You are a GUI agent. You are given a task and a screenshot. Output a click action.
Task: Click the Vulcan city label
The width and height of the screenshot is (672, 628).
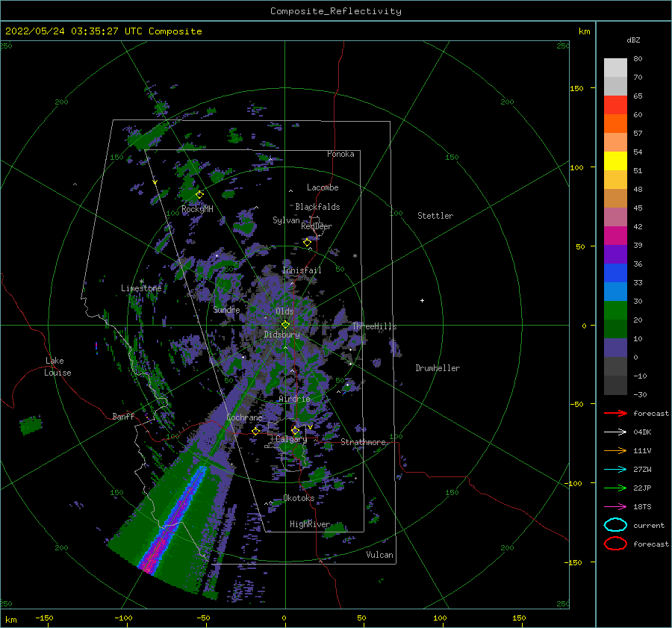(380, 555)
